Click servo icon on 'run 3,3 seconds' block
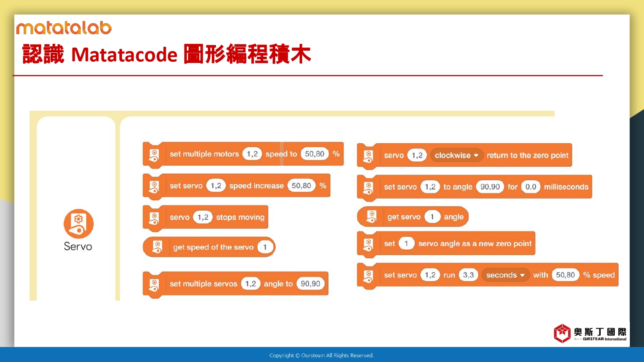This screenshot has width=644, height=362. click(x=368, y=276)
